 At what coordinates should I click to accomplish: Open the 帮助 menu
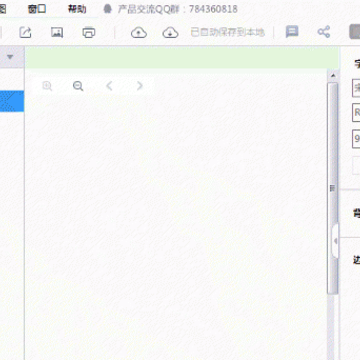click(x=77, y=9)
